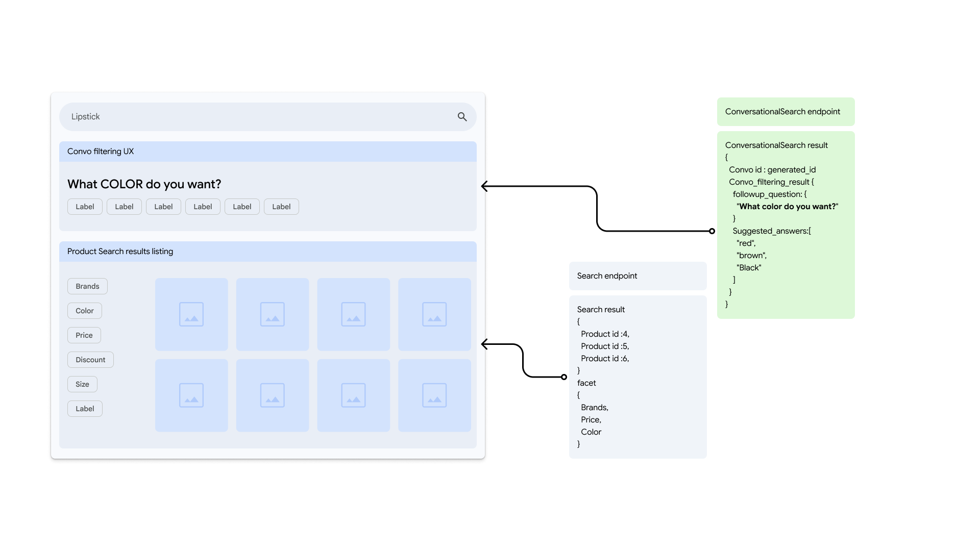Select the Size facet filter chip
The width and height of the screenshot is (980, 551).
pyautogui.click(x=82, y=384)
